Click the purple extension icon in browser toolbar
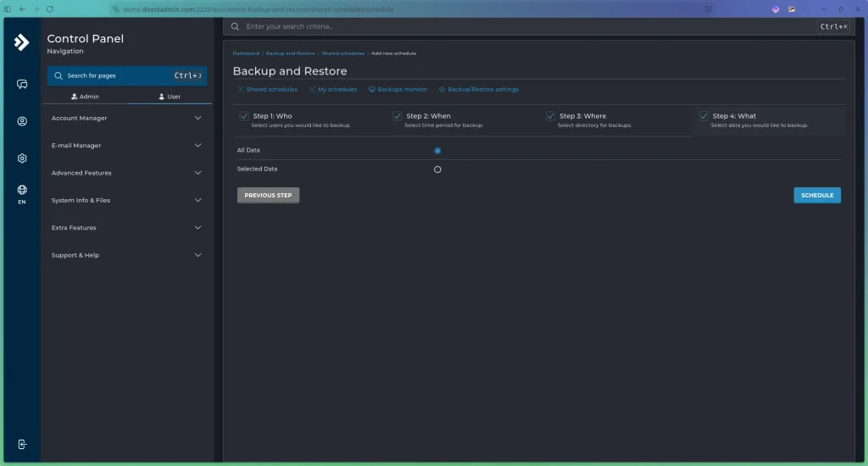 click(776, 8)
